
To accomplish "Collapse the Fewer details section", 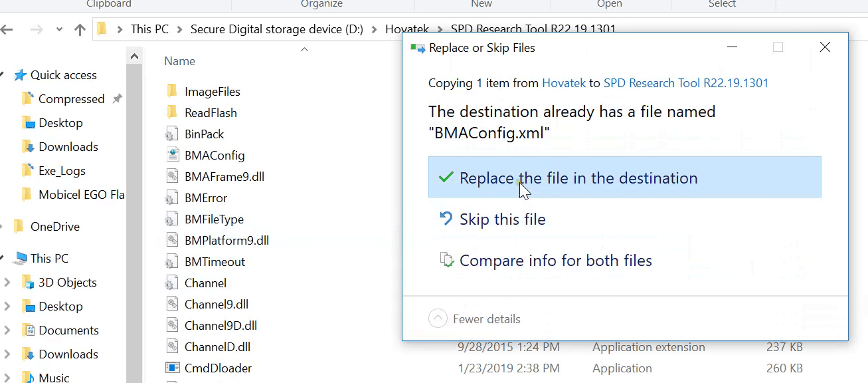I will pyautogui.click(x=438, y=319).
